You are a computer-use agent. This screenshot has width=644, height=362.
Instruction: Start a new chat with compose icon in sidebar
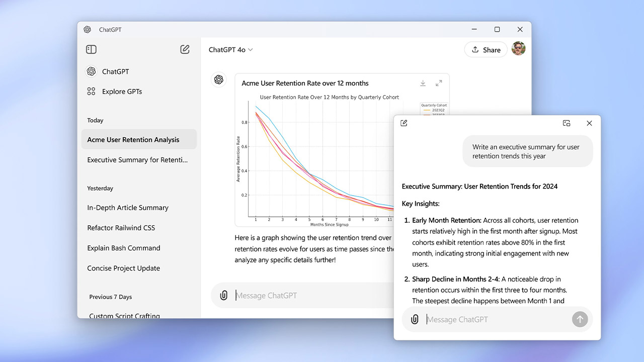coord(185,49)
